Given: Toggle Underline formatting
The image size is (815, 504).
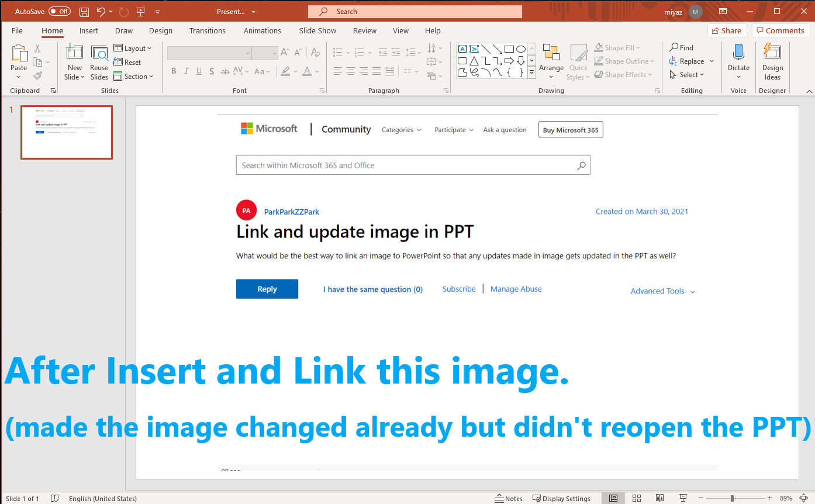Looking at the screenshot, I should 199,71.
